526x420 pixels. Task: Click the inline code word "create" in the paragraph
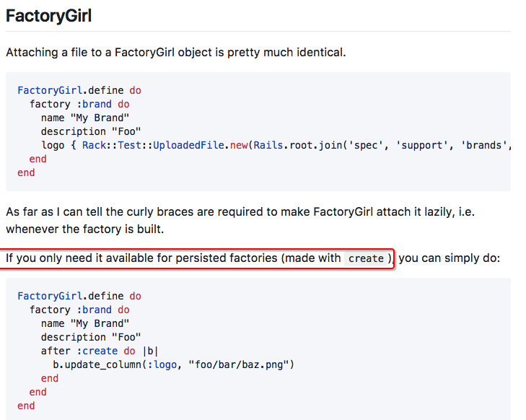[x=366, y=258]
